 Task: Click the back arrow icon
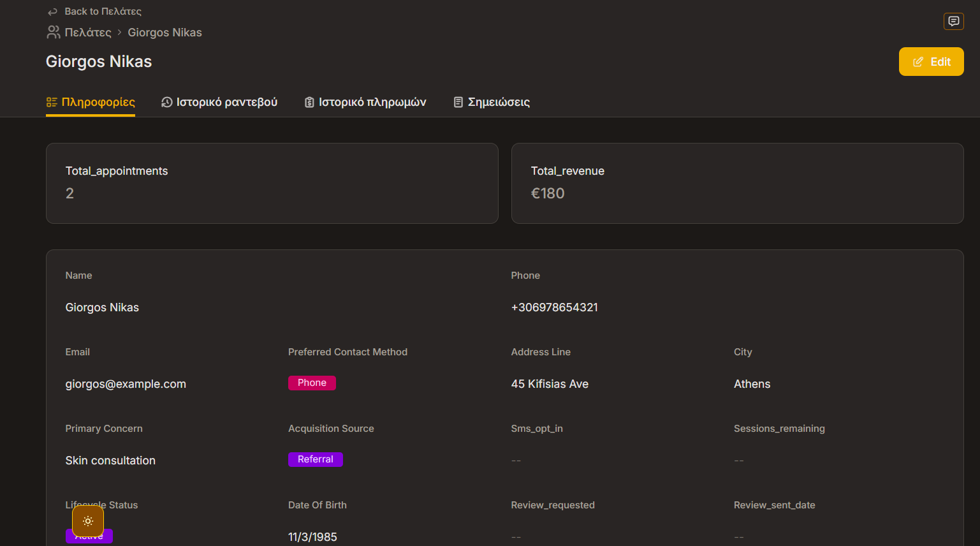coord(53,11)
